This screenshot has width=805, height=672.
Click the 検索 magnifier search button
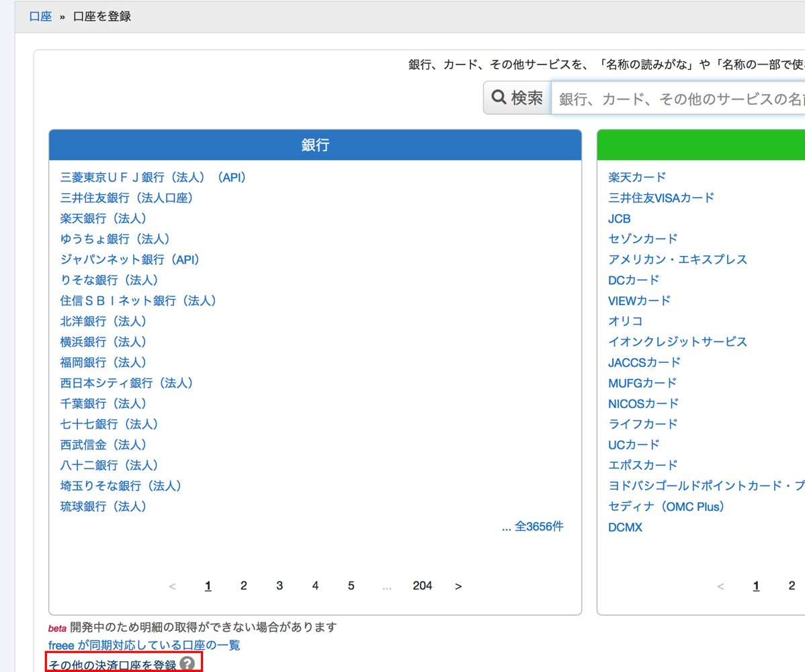pyautogui.click(x=517, y=97)
